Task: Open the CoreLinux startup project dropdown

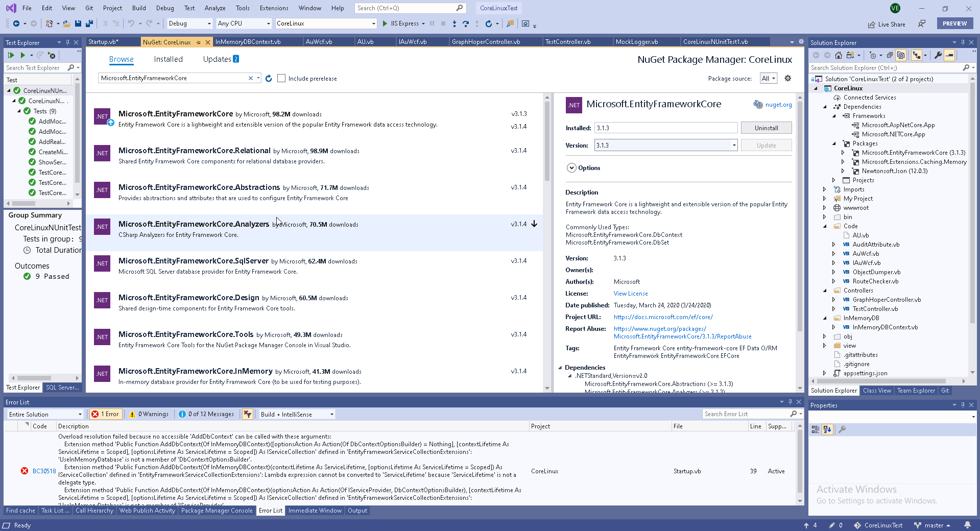Action: coord(326,23)
